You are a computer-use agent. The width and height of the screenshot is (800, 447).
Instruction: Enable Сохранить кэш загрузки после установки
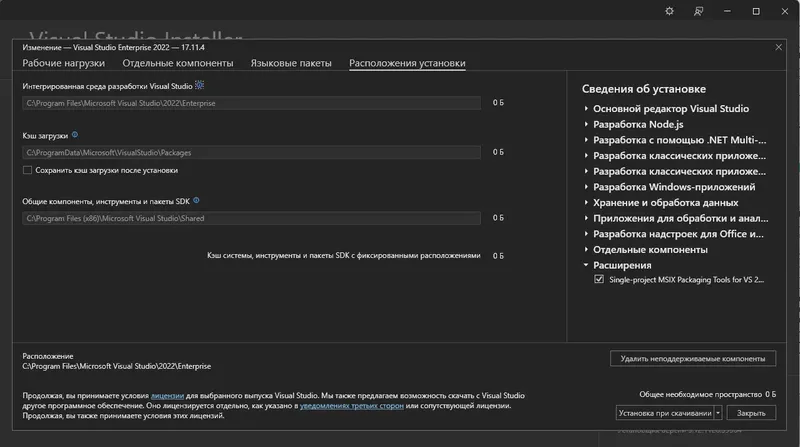coord(28,170)
